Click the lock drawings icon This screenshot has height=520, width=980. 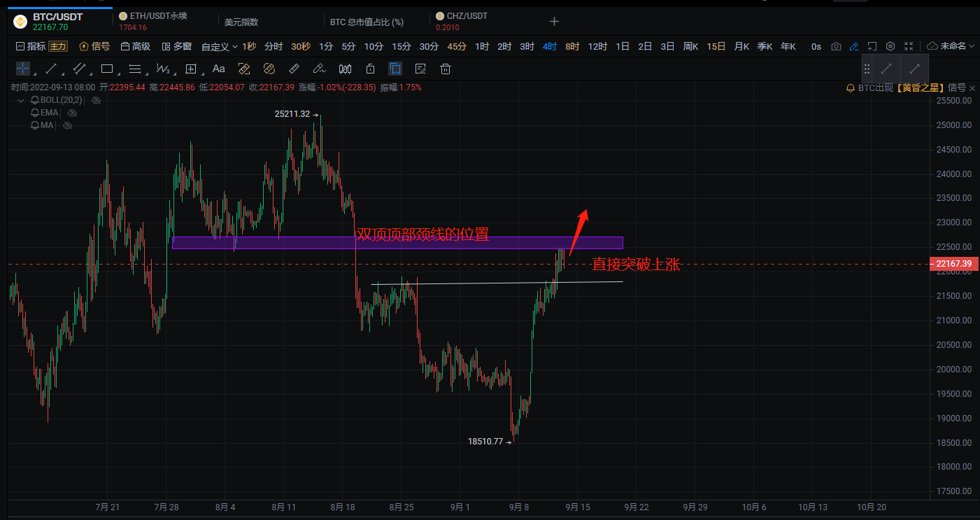[371, 69]
